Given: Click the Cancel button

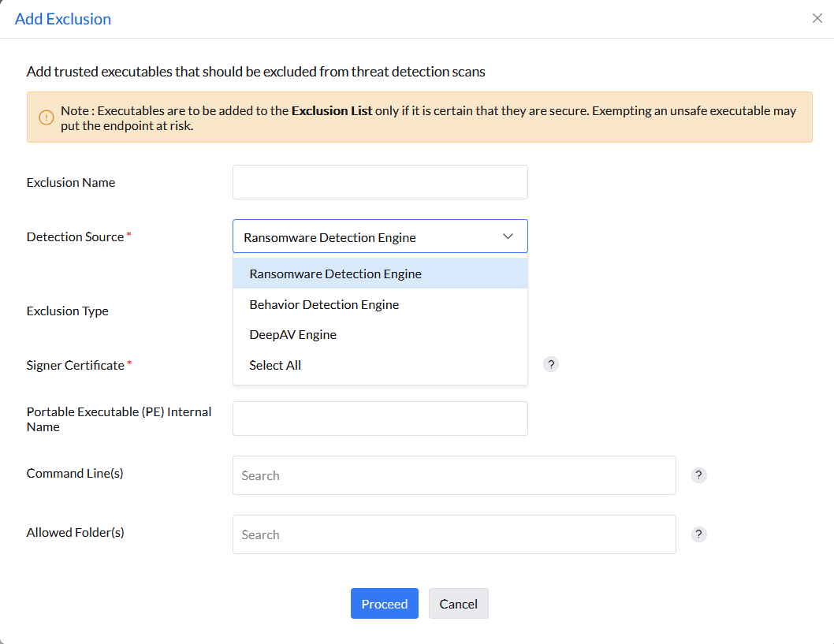Looking at the screenshot, I should (458, 603).
